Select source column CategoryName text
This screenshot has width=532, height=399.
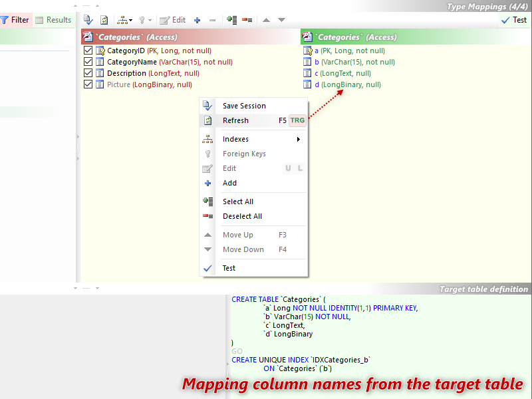132,62
